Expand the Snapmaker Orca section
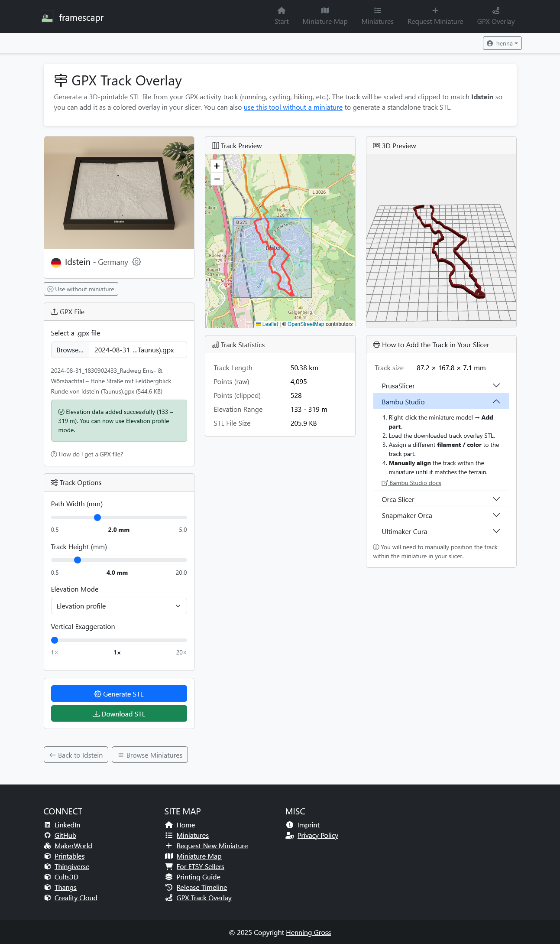The width and height of the screenshot is (560, 944). (x=441, y=515)
